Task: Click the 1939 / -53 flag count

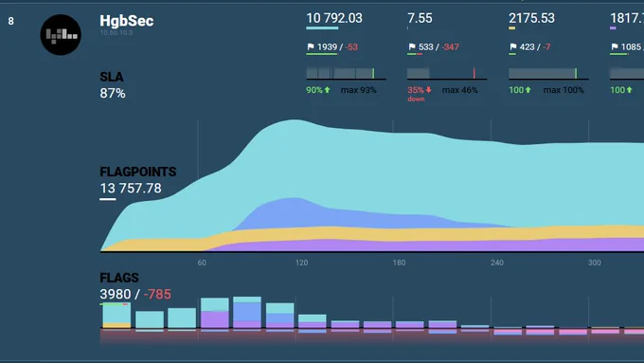Action: click(337, 46)
